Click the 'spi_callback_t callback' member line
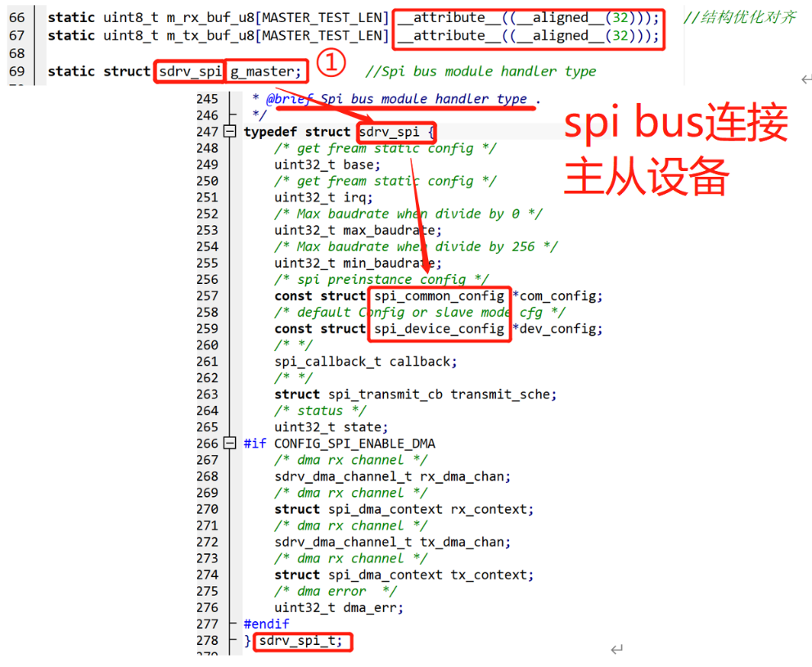The width and height of the screenshot is (812, 667). pos(366,361)
